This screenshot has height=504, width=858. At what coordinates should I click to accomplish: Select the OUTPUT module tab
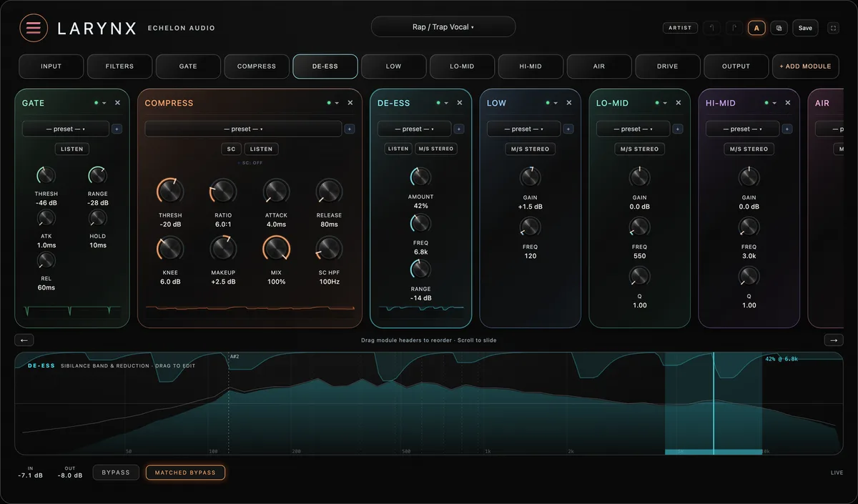tap(736, 66)
